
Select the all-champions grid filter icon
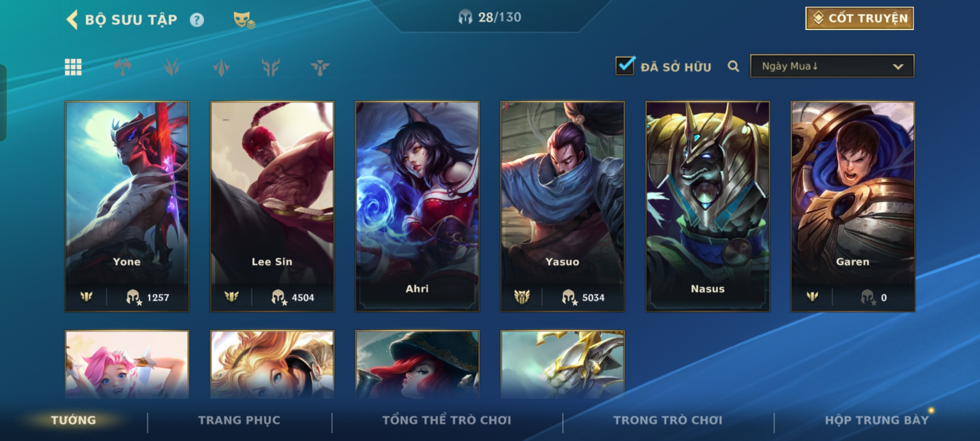73,67
